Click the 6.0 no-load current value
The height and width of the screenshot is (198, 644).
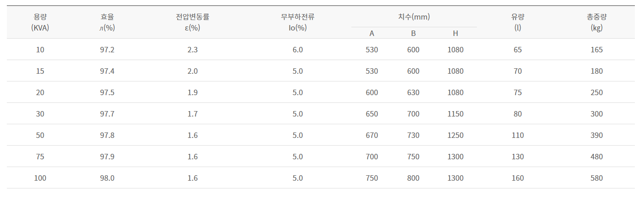click(x=298, y=50)
